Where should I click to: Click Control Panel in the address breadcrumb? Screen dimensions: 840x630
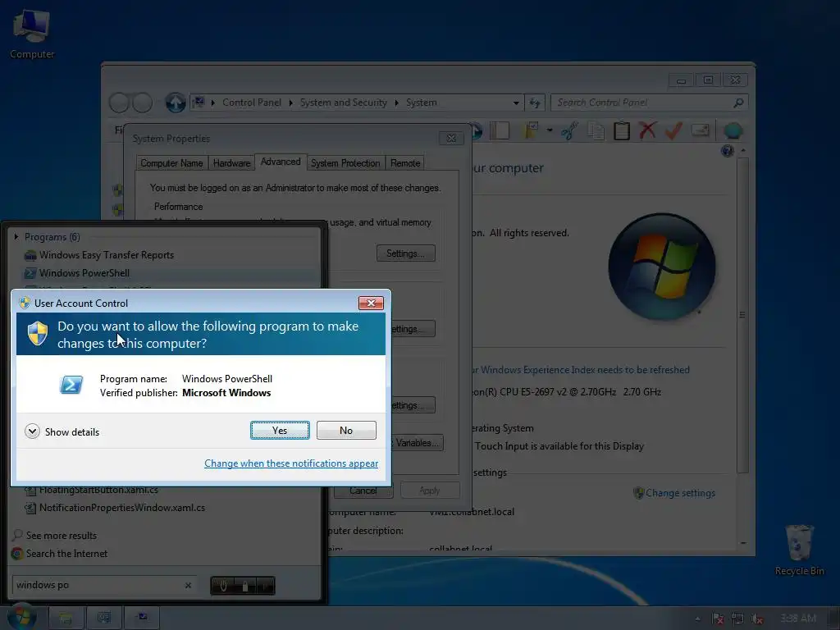251,103
